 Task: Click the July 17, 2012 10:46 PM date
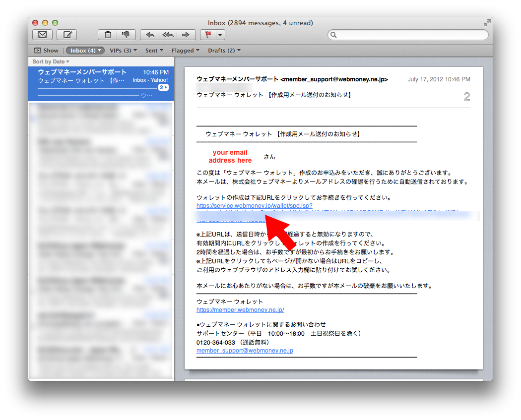(x=439, y=79)
